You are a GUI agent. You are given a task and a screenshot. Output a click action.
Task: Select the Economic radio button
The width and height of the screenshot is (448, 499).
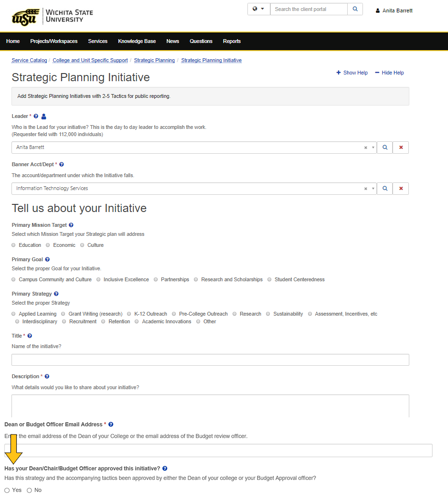tap(48, 245)
